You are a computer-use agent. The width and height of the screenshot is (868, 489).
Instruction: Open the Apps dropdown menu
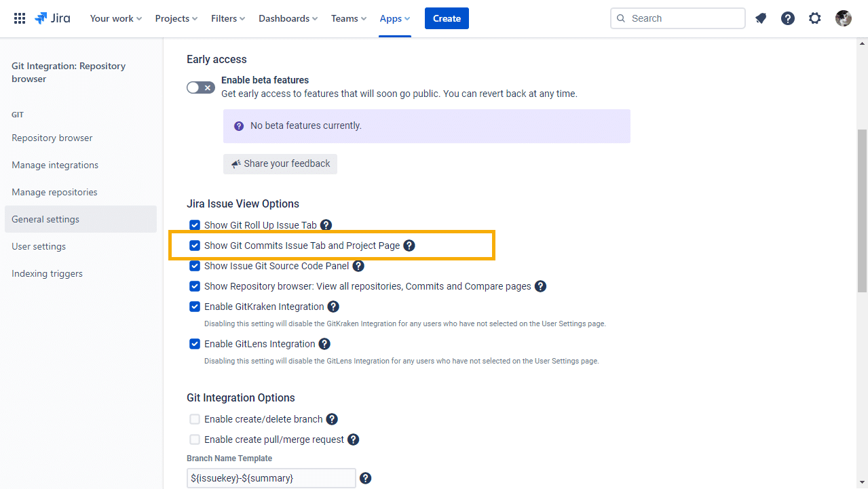click(394, 18)
